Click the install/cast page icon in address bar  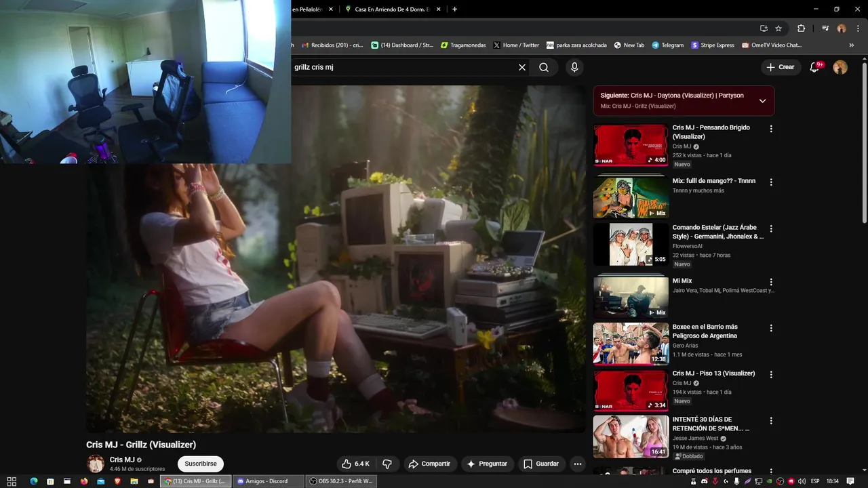(764, 28)
